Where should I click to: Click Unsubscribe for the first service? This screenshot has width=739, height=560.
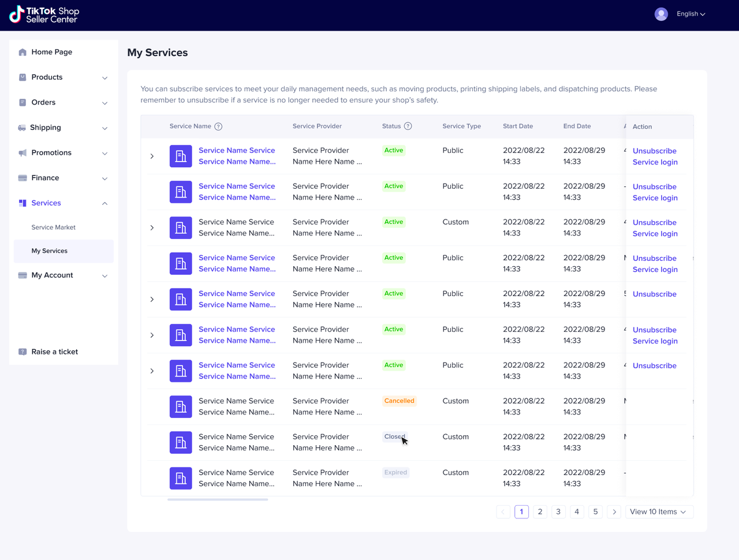tap(654, 151)
